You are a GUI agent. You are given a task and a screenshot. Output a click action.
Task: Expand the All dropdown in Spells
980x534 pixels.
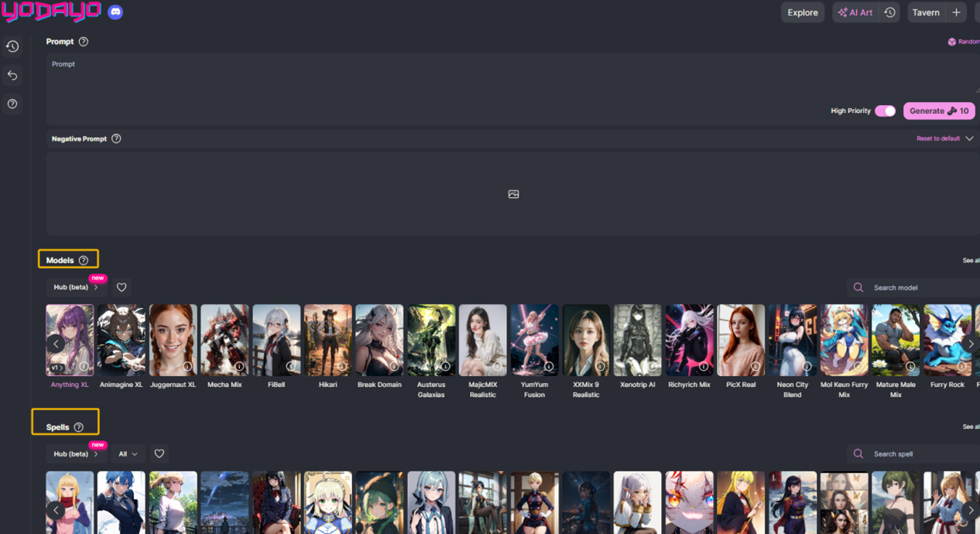[x=127, y=454]
